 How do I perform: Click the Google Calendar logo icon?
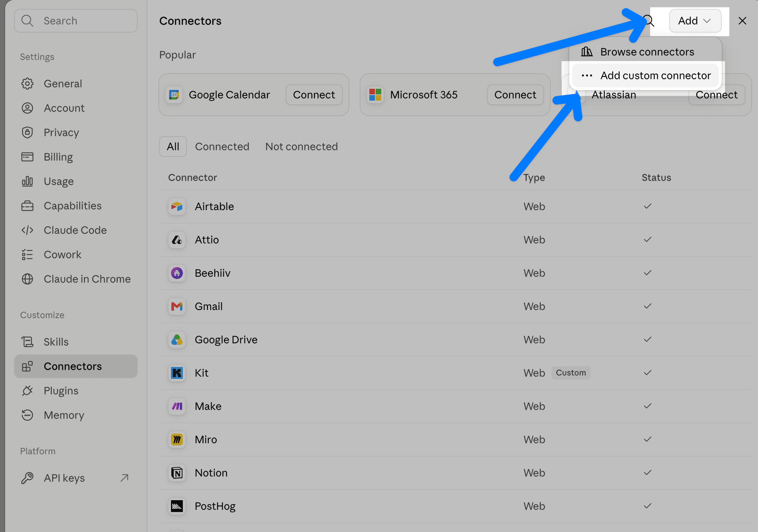(174, 95)
